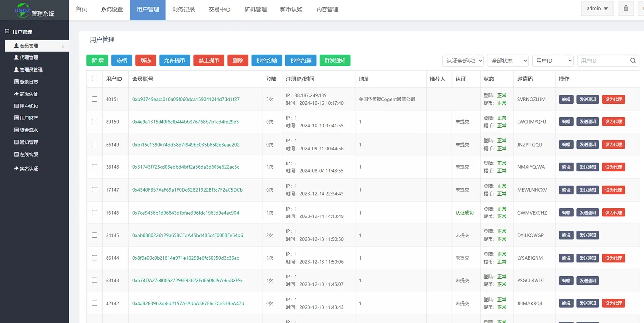Image resolution: width=644 pixels, height=323 pixels.
Task: Click the trash icon next to admin
Action: 625,8
